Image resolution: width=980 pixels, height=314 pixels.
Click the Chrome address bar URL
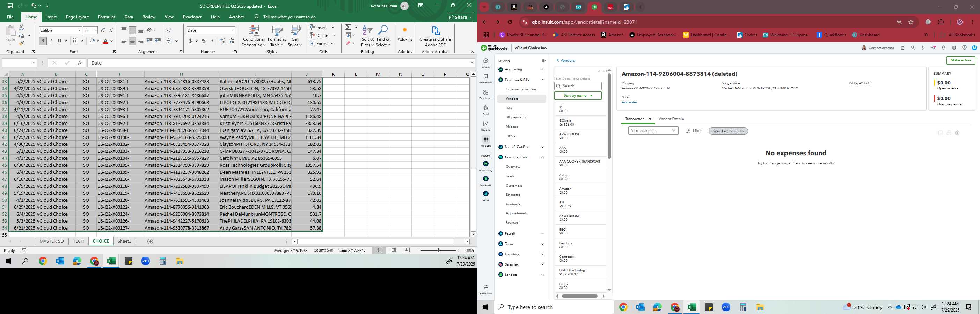(584, 22)
